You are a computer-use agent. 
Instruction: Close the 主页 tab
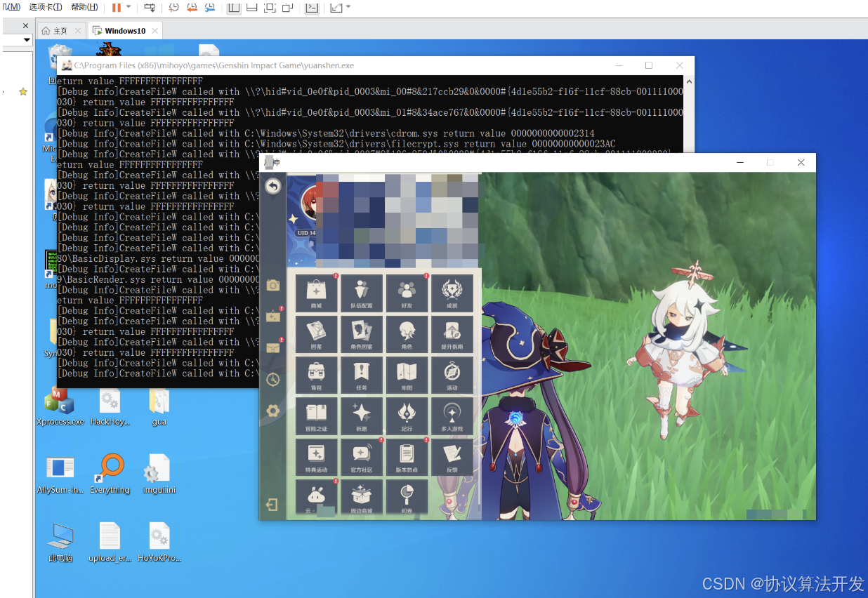pyautogui.click(x=78, y=31)
